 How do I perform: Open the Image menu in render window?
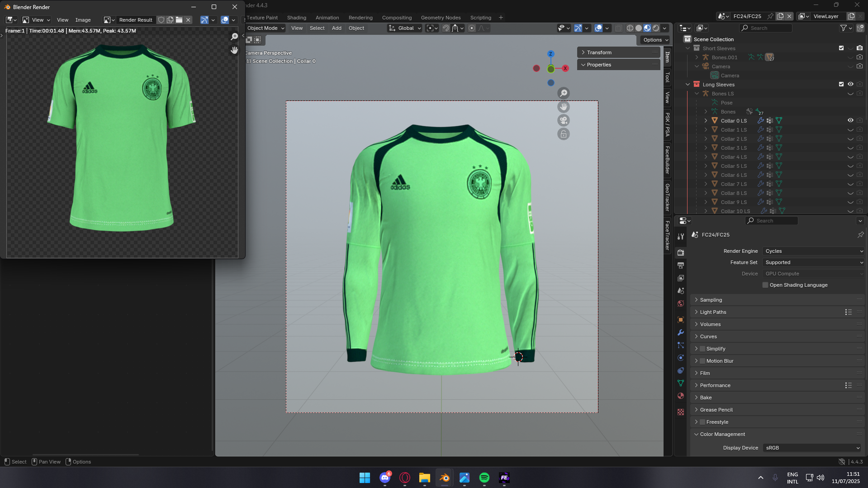(83, 20)
